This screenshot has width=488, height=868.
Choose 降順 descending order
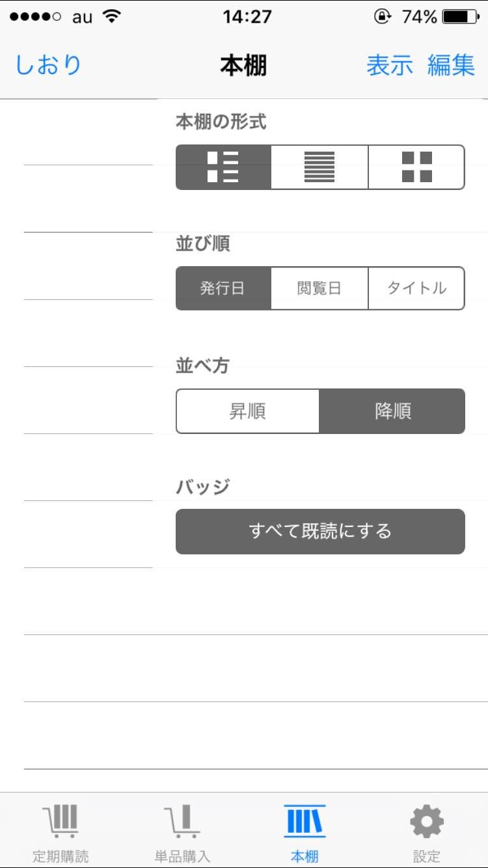click(x=392, y=411)
